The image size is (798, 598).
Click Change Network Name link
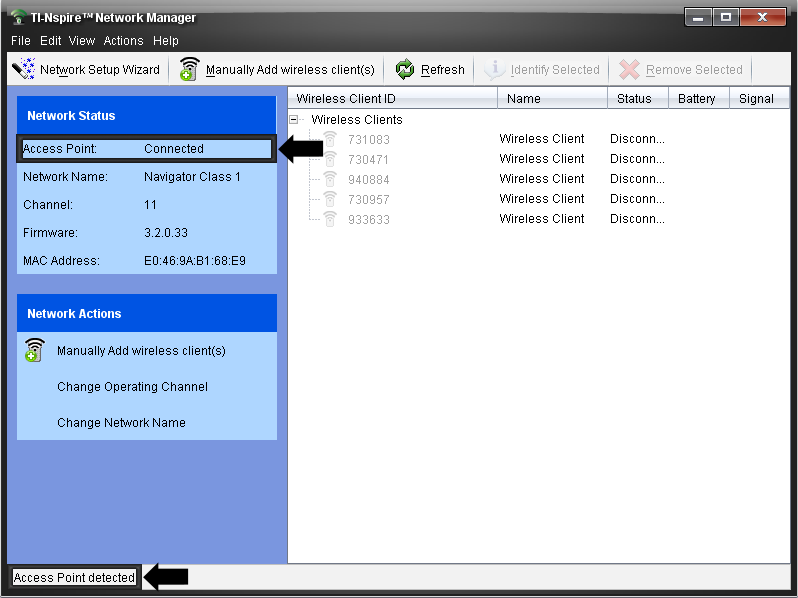[x=121, y=423]
